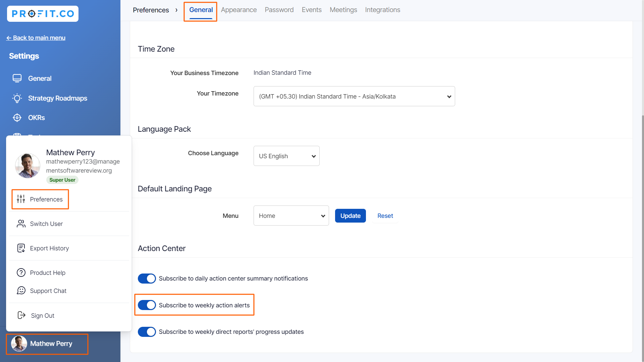Click the Mathew Perry name in popup
Image resolution: width=644 pixels, height=362 pixels.
(x=70, y=153)
